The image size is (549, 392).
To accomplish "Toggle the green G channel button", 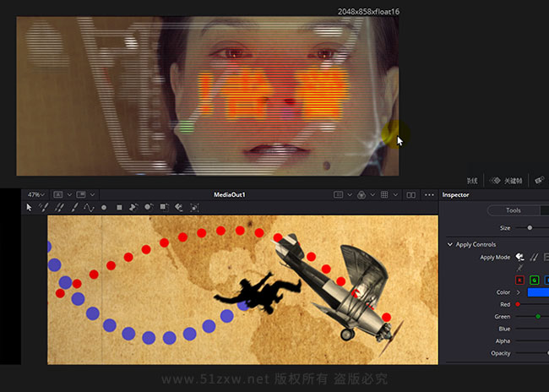I will [x=535, y=280].
